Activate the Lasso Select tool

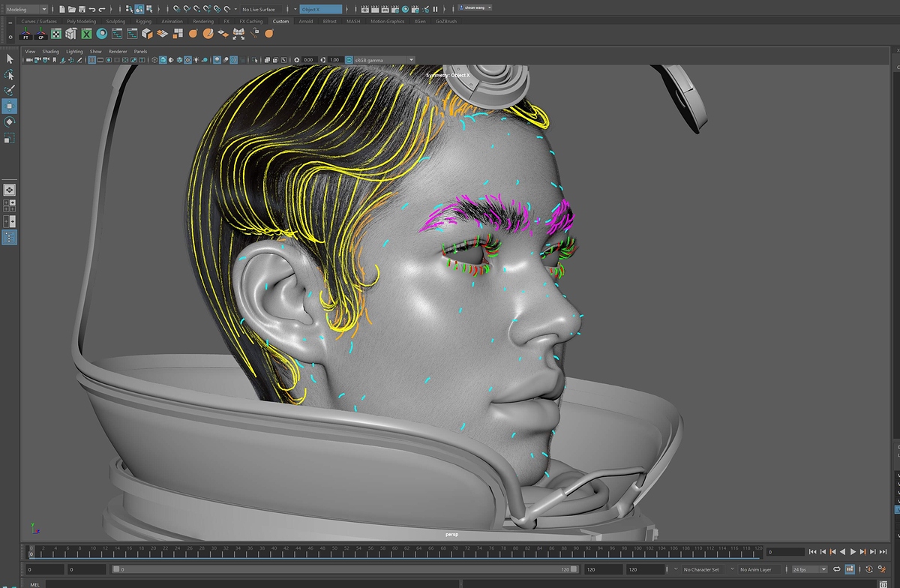10,74
